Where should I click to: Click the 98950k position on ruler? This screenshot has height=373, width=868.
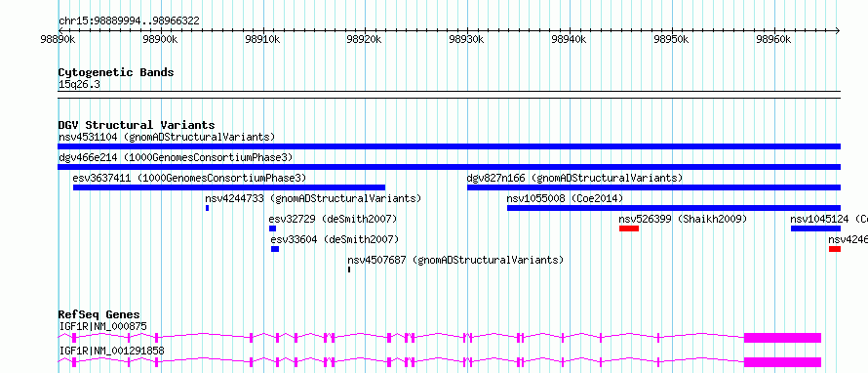672,30
